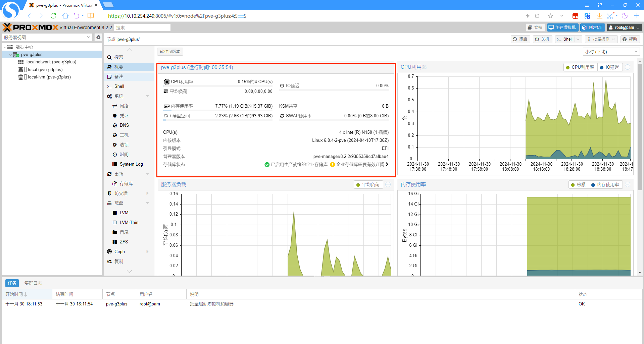644x344 pixels.
Task: Expand the Ceph submenu arrow
Action: point(148,252)
